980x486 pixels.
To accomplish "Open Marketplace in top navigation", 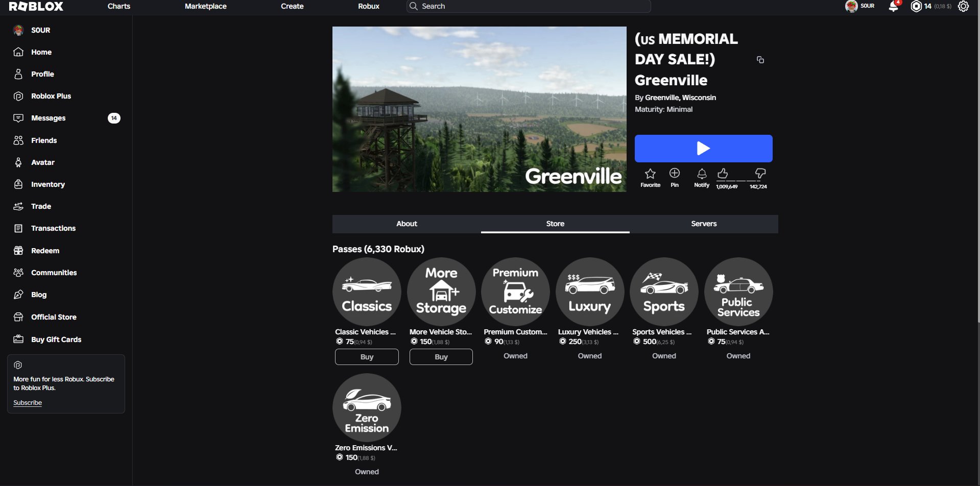I will (206, 6).
